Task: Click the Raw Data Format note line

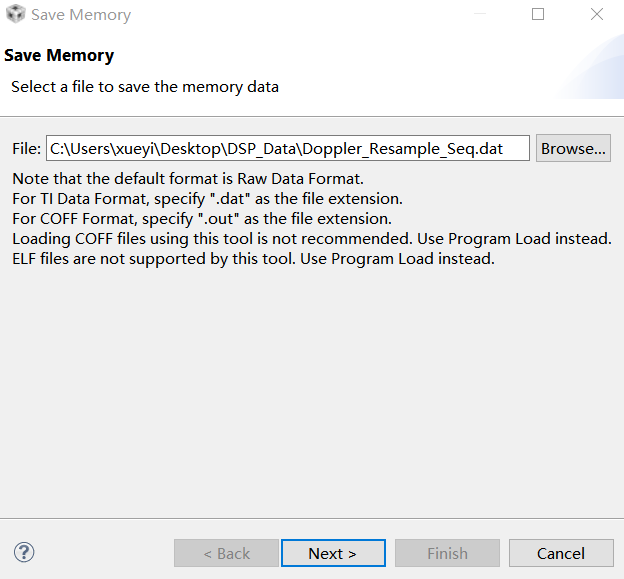Action: click(187, 180)
